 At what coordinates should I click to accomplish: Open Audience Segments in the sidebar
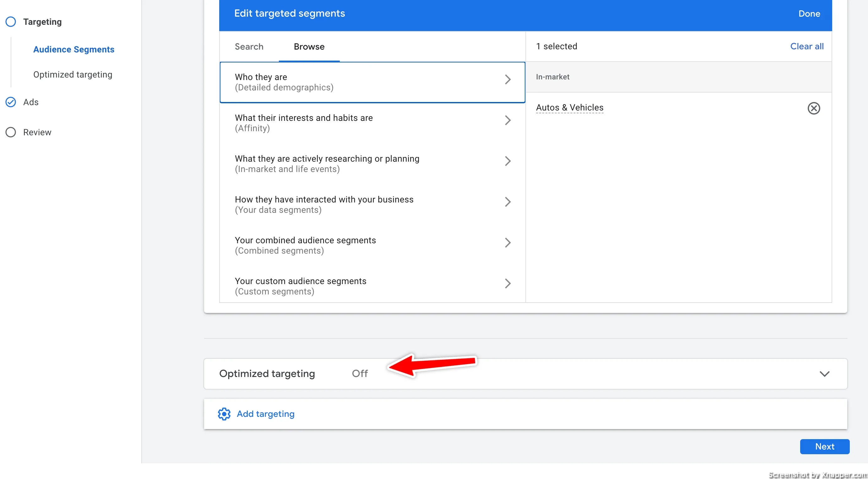[x=74, y=50]
